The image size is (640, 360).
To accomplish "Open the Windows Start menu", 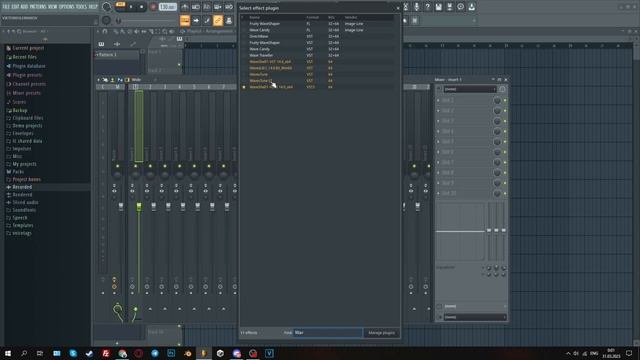I will (x=8, y=353).
